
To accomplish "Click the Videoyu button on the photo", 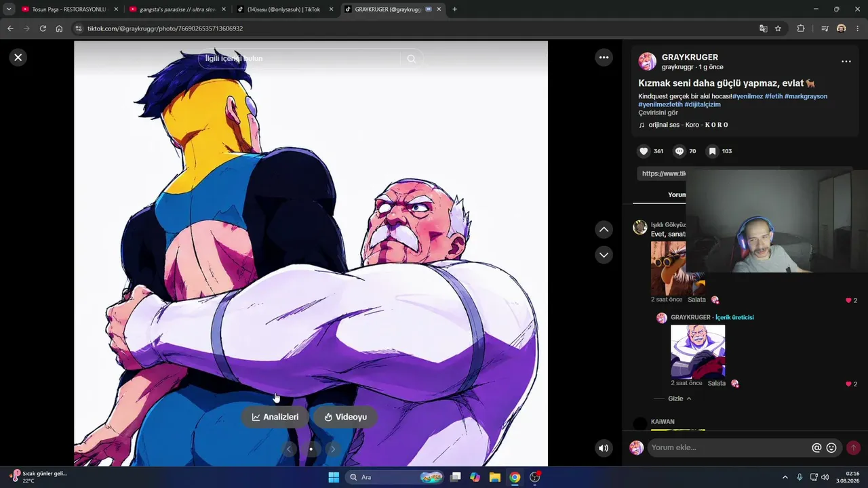I will point(345,417).
